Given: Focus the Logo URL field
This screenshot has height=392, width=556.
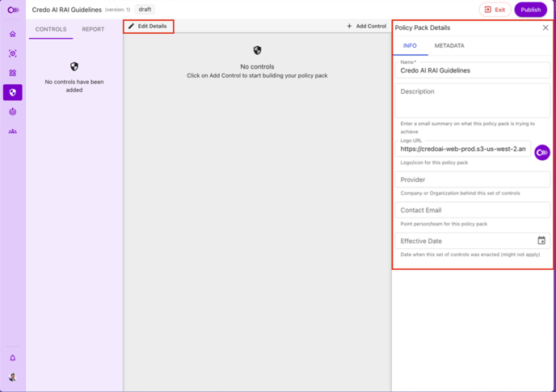Looking at the screenshot, I should pos(463,149).
